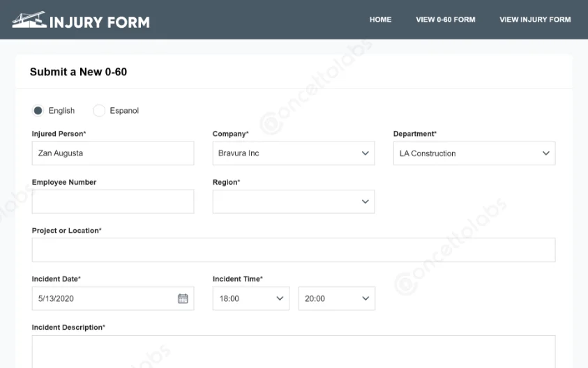Focus the Employee Number input field
The image size is (588, 368).
[112, 201]
